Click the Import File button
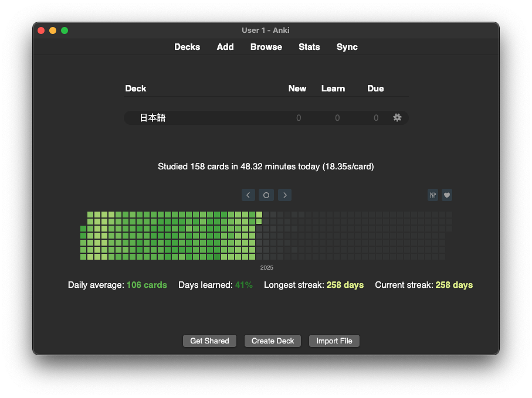Screen dimensions: 532x398 [334, 341]
